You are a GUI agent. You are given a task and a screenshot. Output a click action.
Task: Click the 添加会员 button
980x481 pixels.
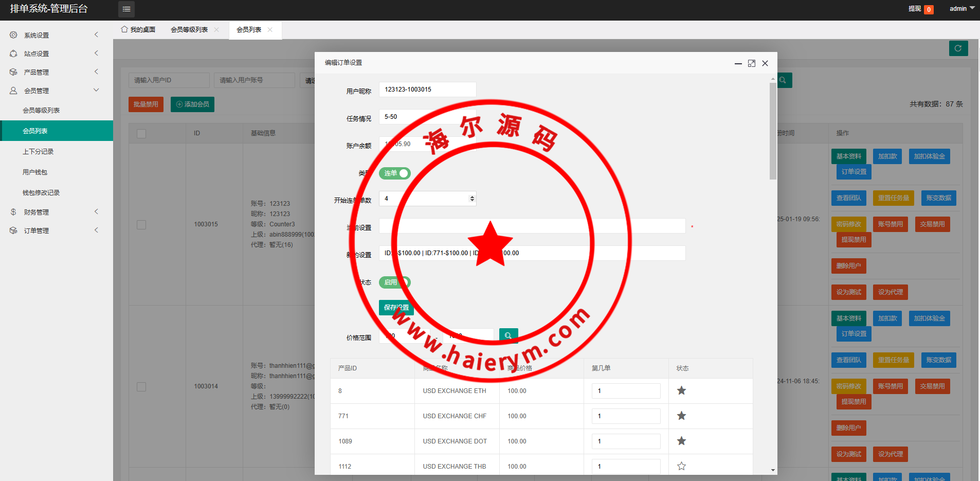point(192,104)
